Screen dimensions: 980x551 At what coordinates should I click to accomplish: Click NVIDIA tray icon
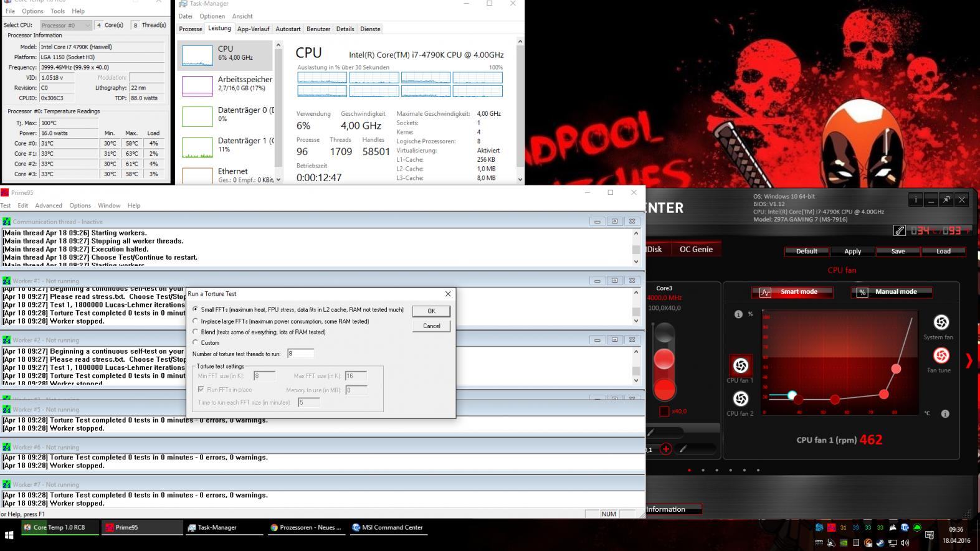(844, 543)
